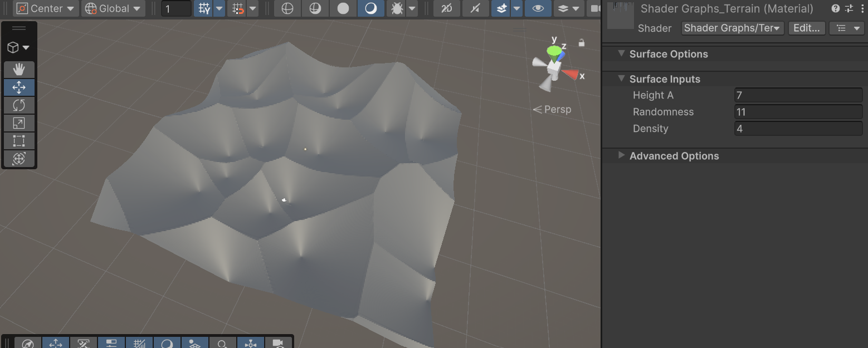Click the Height A value field
Viewport: 868px width, 348px height.
click(x=798, y=95)
